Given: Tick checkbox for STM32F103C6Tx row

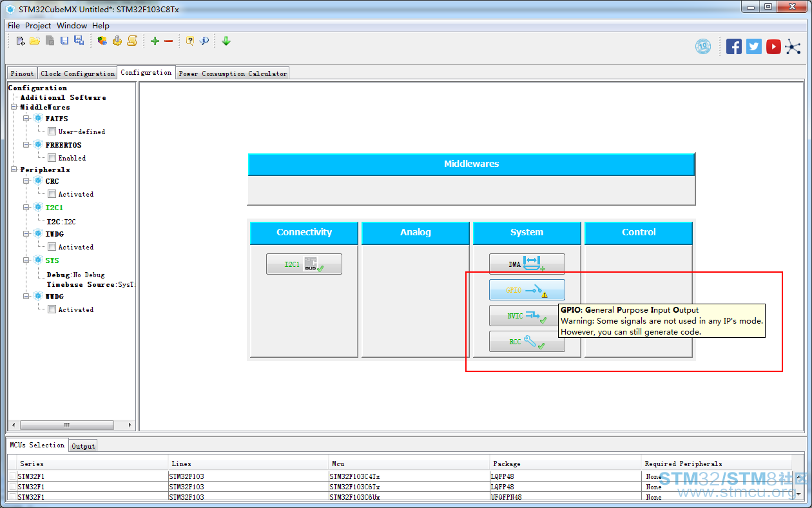Looking at the screenshot, I should [13, 487].
